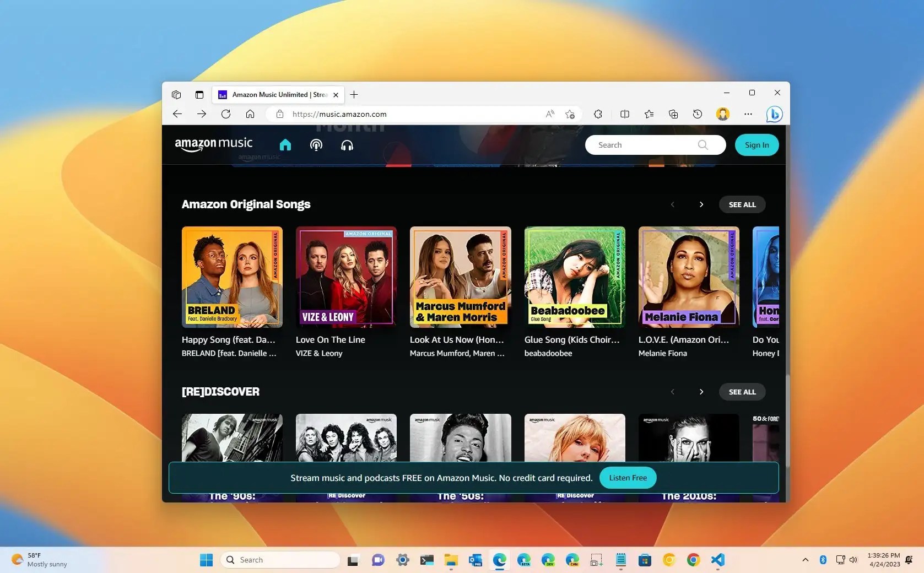Open the Podcasts section icon
Viewport: 924px width, 573px height.
point(316,145)
